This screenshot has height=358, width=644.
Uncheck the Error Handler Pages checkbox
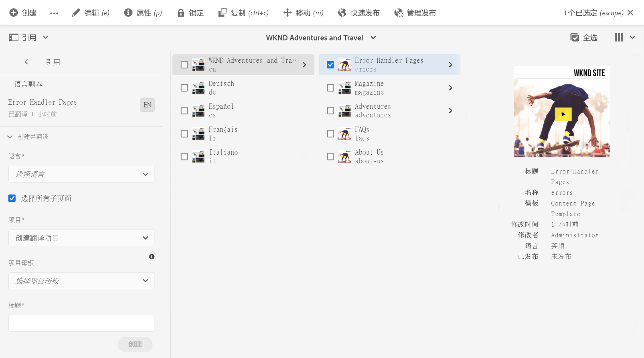pos(330,65)
